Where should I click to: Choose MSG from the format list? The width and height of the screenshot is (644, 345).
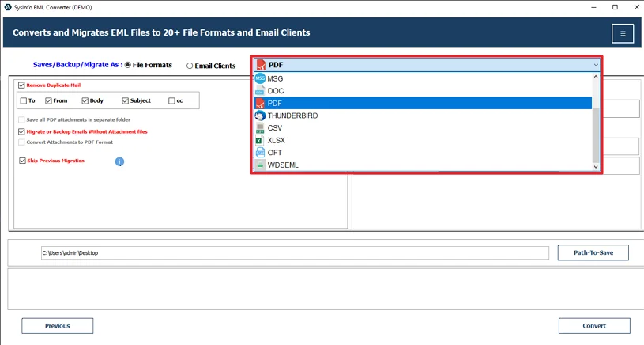tap(423, 78)
